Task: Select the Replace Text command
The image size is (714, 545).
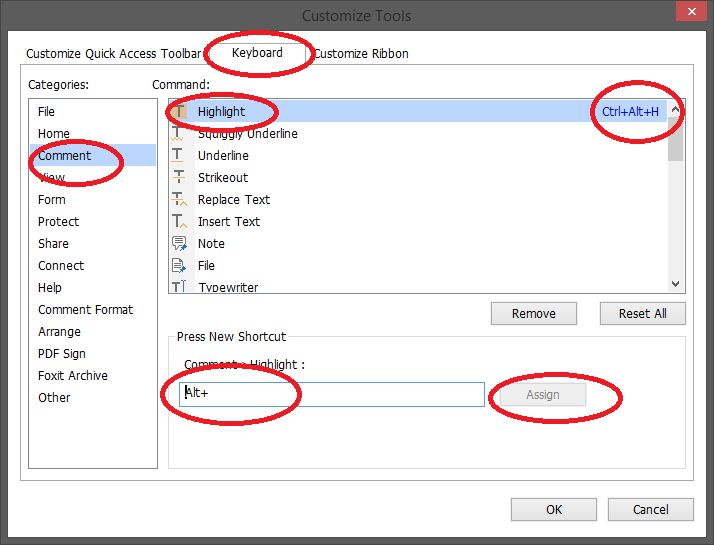Action: pyautogui.click(x=418, y=199)
